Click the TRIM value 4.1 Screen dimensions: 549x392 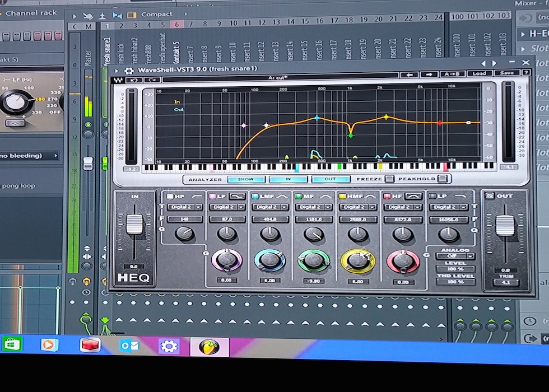(x=505, y=282)
